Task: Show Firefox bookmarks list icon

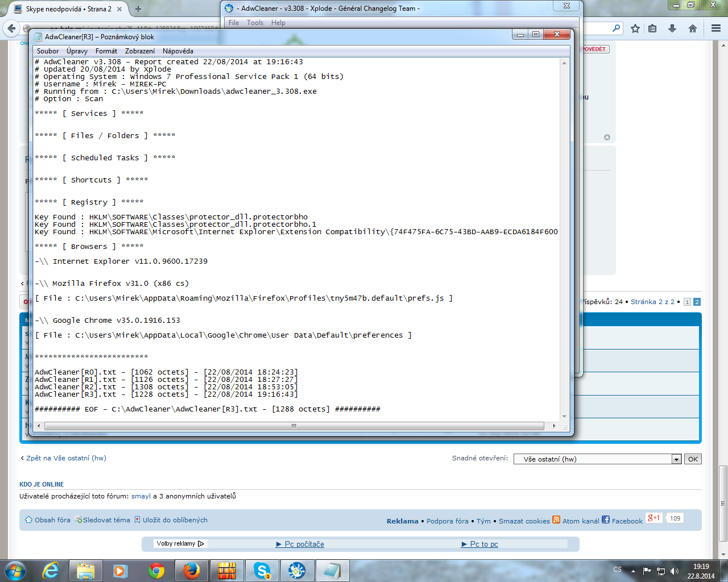Action: [x=652, y=28]
